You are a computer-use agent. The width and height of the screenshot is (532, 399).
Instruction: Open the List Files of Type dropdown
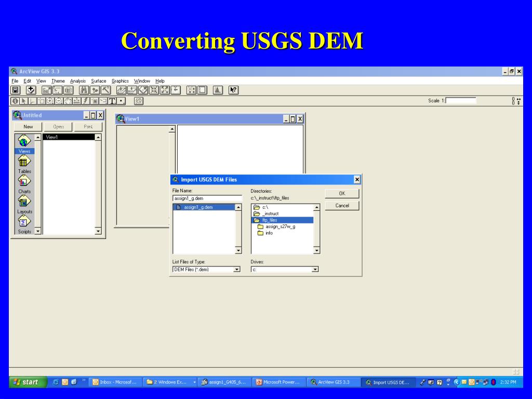click(x=237, y=270)
